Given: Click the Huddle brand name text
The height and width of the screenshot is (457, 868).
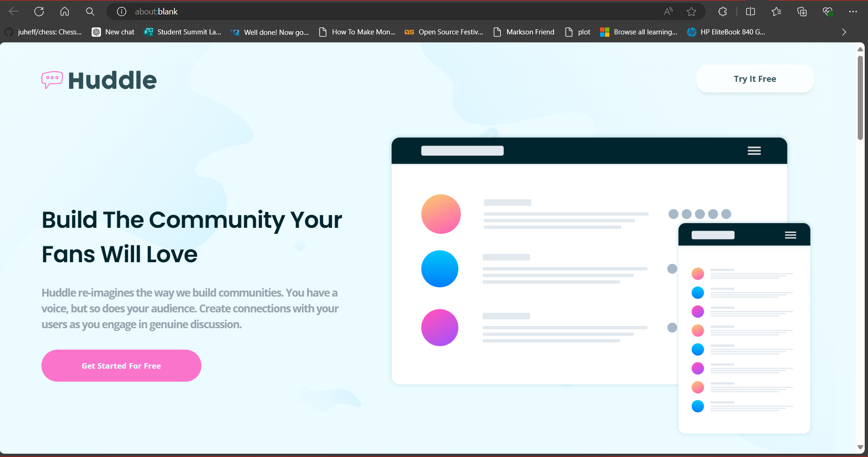Looking at the screenshot, I should [x=112, y=80].
